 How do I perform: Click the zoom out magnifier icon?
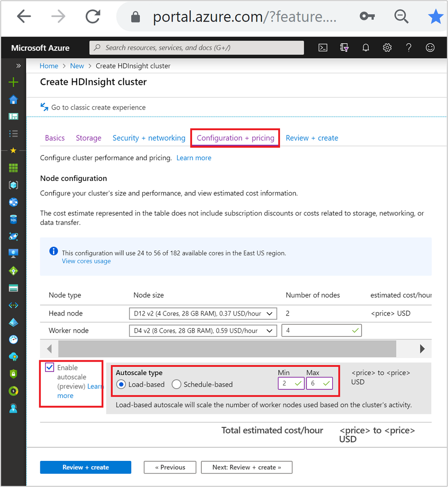(401, 16)
